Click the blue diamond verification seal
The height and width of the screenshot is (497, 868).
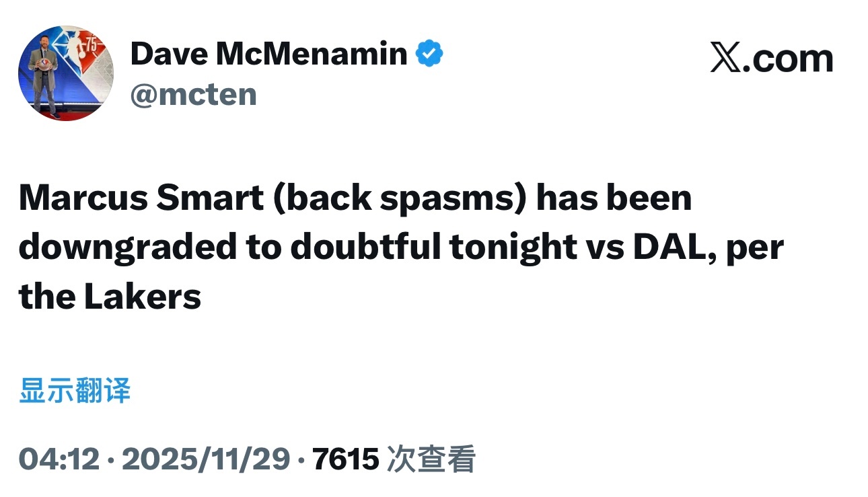click(x=429, y=53)
